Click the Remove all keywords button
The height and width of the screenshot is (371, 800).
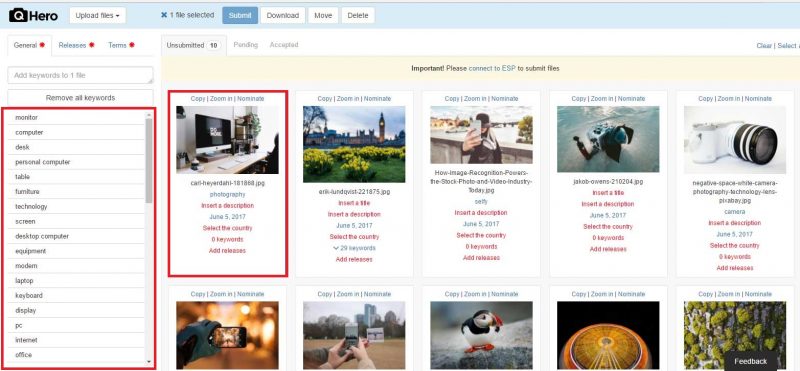click(80, 97)
